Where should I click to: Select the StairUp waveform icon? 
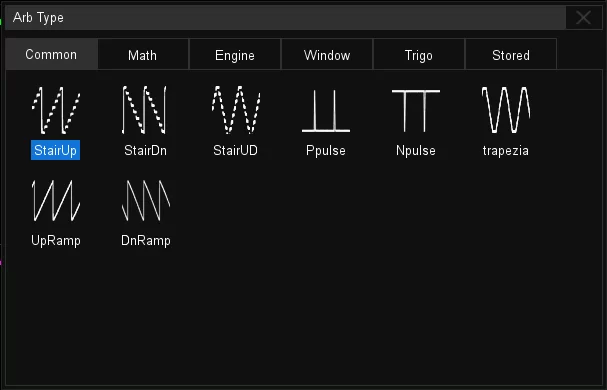pyautogui.click(x=56, y=110)
